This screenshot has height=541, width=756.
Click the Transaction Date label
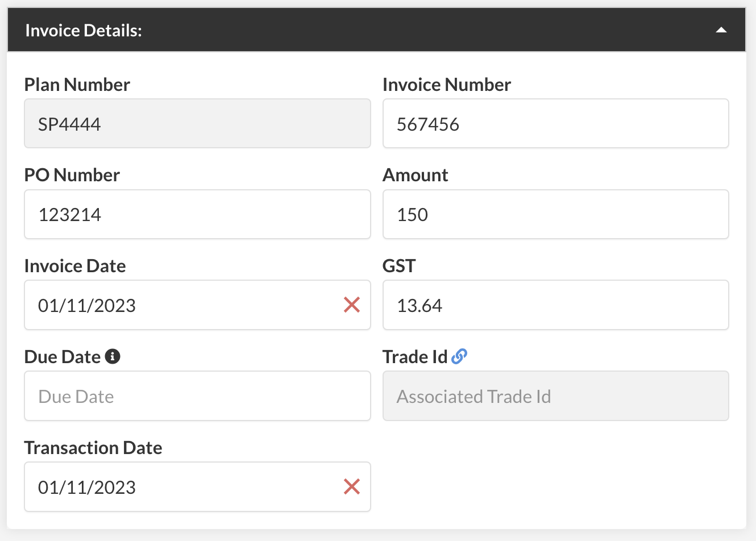point(93,448)
